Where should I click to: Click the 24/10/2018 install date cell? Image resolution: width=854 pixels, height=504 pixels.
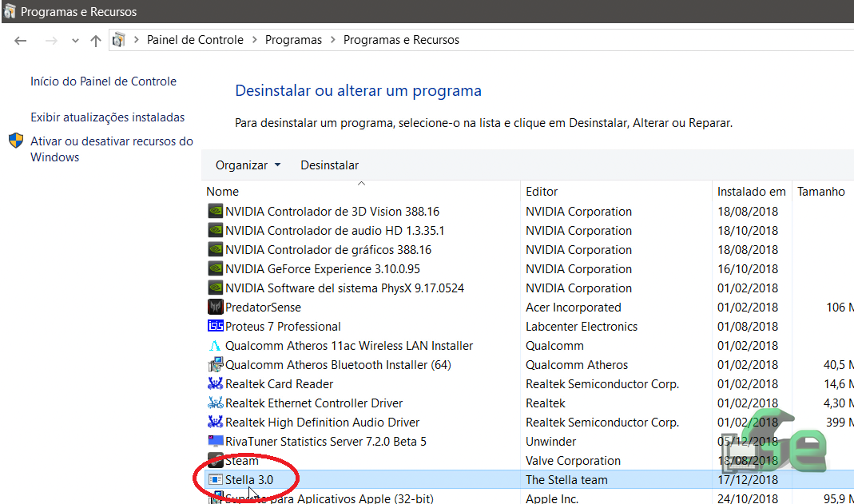(x=748, y=498)
